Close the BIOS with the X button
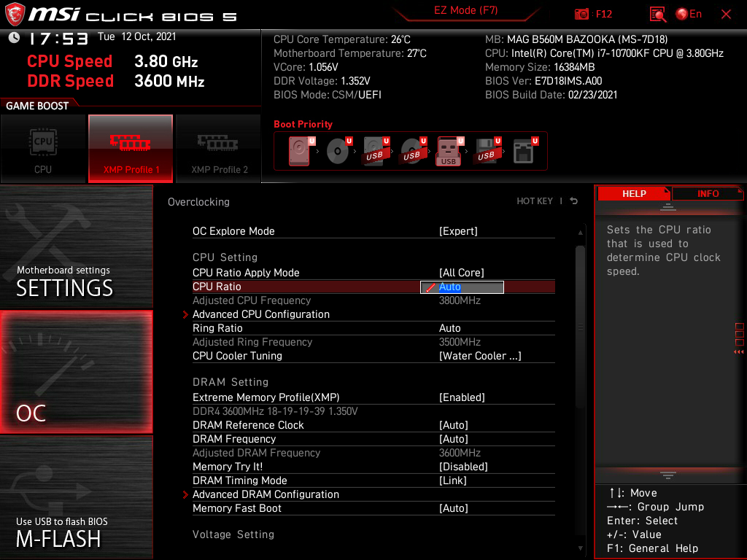 coord(726,15)
